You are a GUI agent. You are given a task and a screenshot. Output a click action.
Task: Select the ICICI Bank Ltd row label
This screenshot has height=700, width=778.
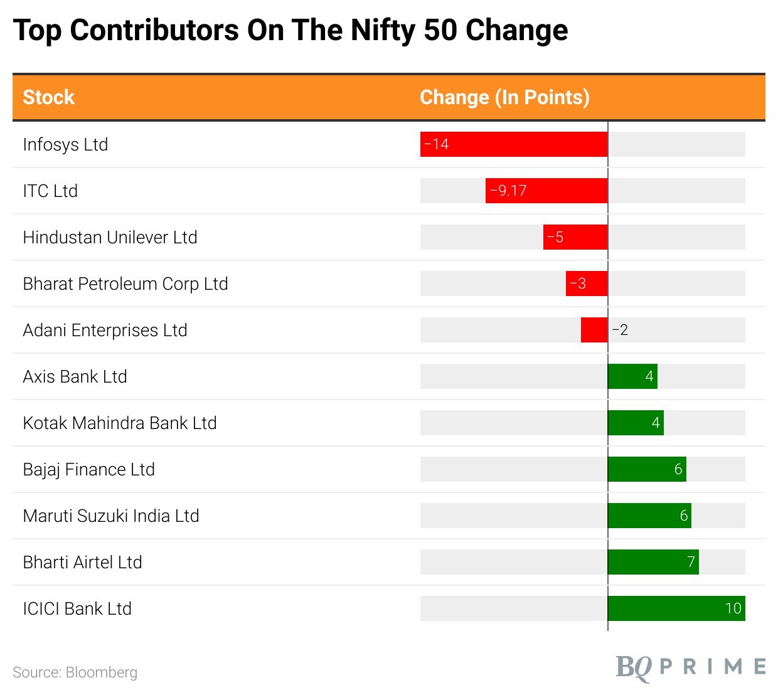tap(77, 608)
